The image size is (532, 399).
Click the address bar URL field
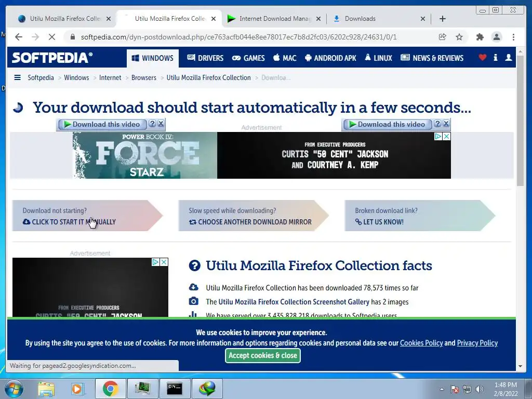[238, 37]
